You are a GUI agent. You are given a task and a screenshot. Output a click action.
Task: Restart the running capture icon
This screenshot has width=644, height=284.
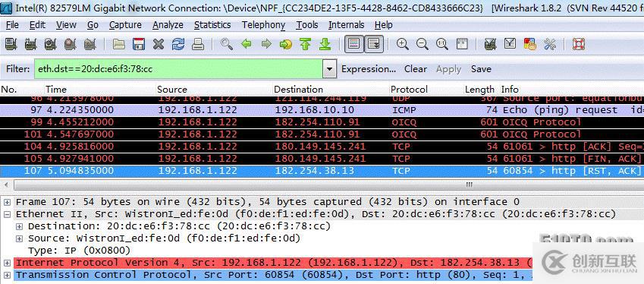point(90,44)
